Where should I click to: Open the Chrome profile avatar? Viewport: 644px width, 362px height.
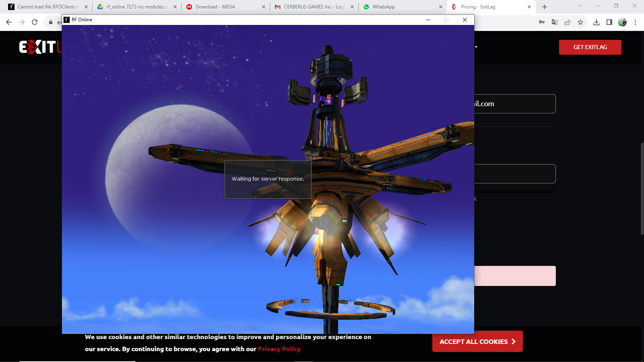622,22
